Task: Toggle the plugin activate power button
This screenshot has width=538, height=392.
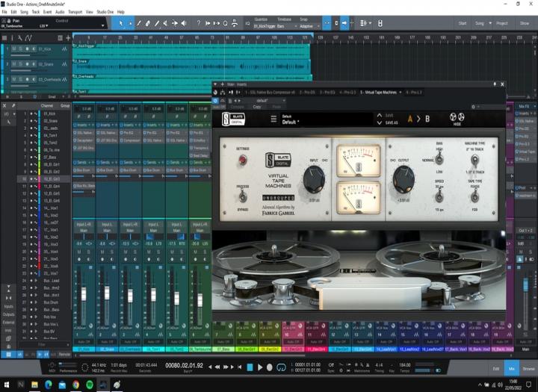Action: [x=215, y=101]
